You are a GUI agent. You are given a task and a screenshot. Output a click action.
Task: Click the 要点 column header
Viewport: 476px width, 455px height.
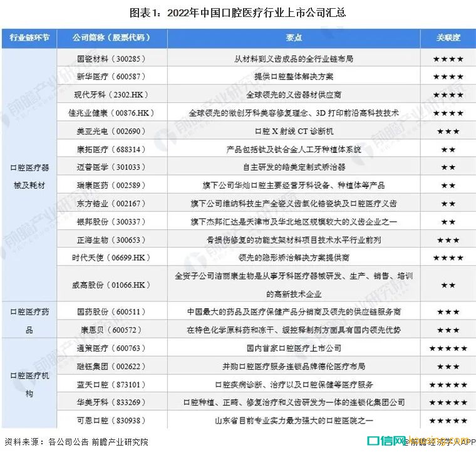coord(294,38)
